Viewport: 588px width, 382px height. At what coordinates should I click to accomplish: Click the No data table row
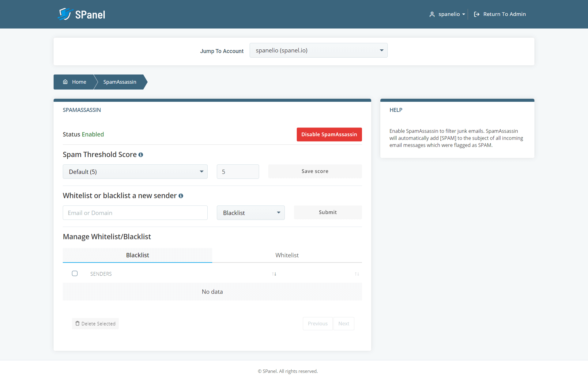212,292
